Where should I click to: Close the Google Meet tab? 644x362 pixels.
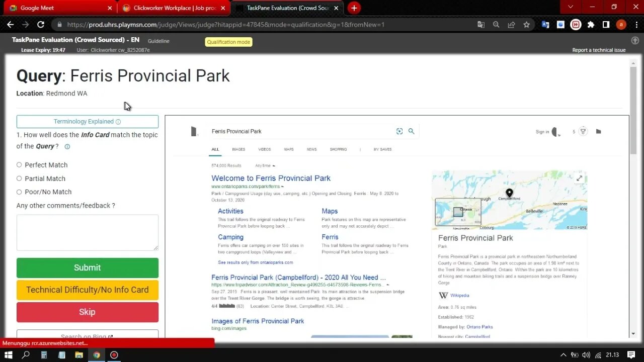click(110, 8)
